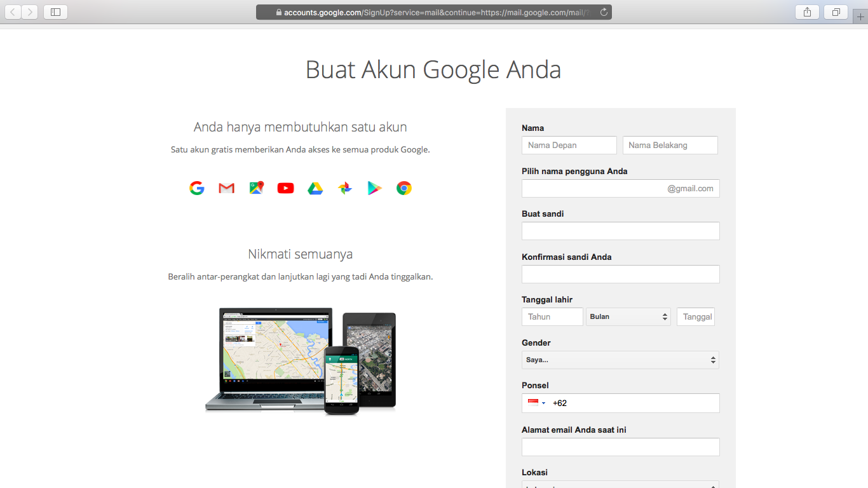Go back with Safari back arrow
The width and height of the screenshot is (868, 488).
tap(13, 11)
